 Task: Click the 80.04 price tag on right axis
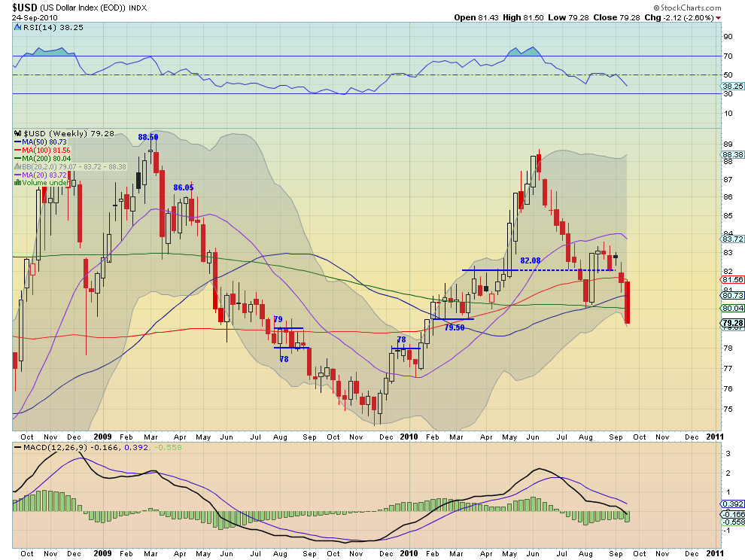click(733, 308)
